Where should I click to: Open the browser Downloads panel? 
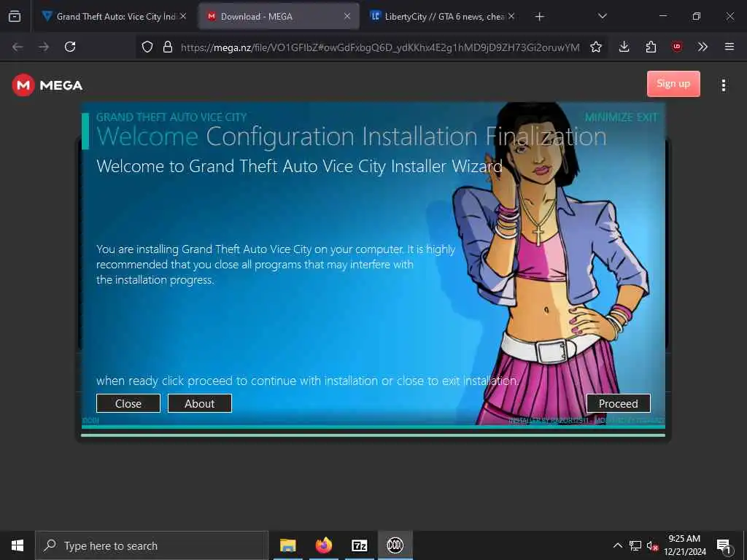point(624,47)
